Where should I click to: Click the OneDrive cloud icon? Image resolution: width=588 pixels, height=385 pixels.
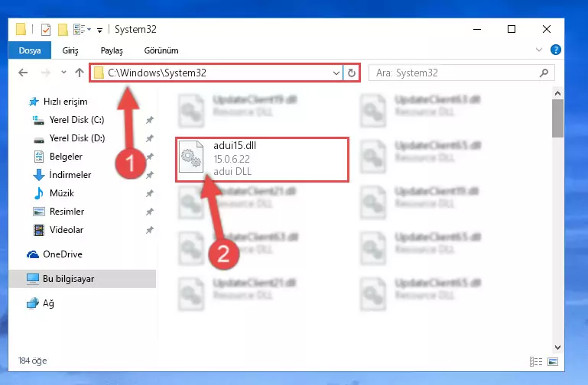pyautogui.click(x=33, y=254)
